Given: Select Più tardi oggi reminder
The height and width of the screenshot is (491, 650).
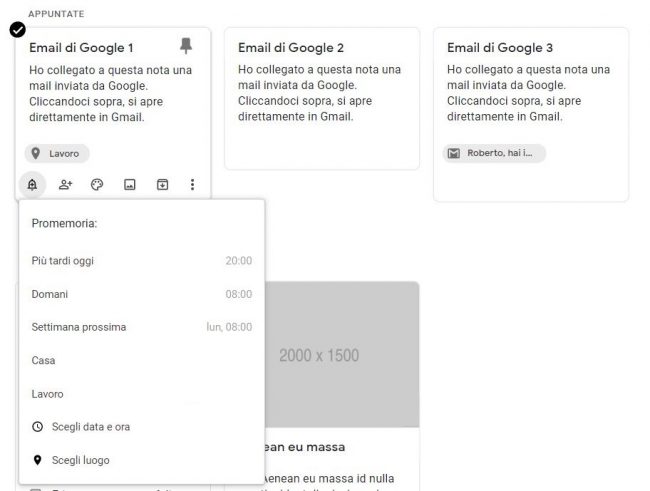Looking at the screenshot, I should [x=141, y=261].
